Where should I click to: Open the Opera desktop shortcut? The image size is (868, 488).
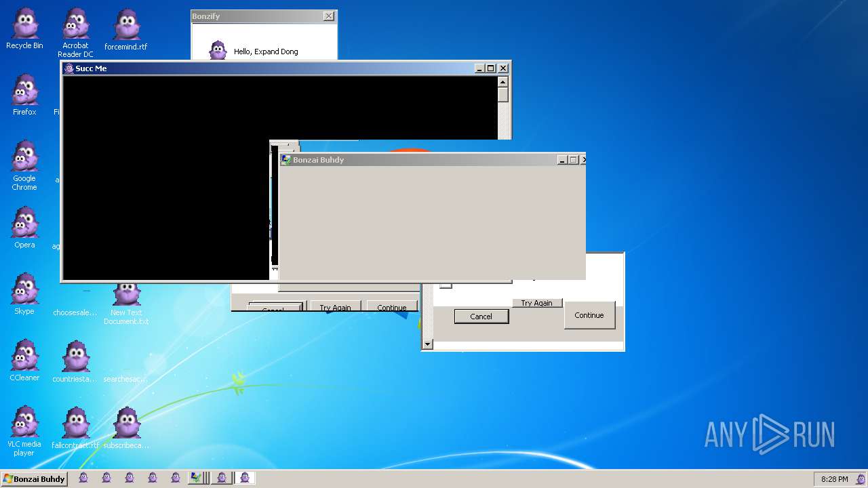24,228
